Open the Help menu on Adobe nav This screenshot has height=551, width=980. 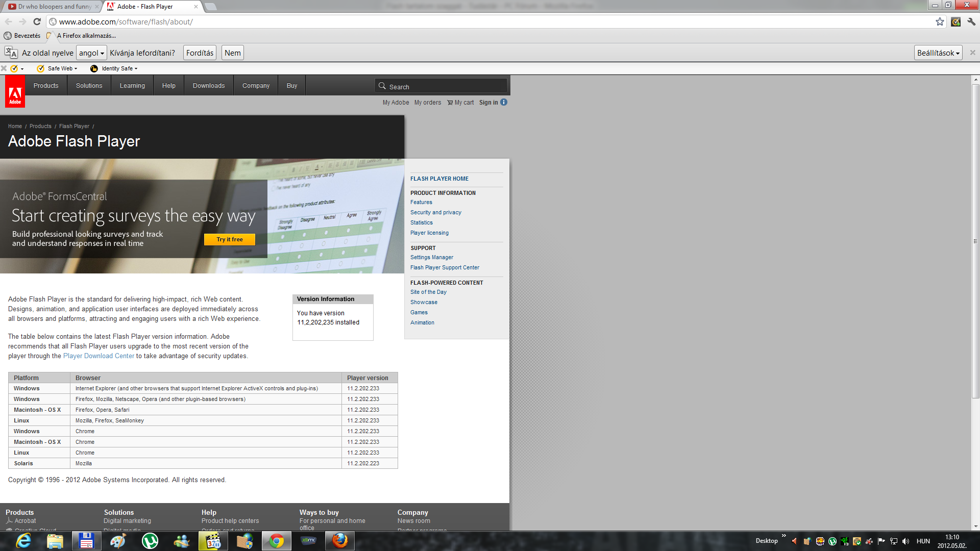169,85
